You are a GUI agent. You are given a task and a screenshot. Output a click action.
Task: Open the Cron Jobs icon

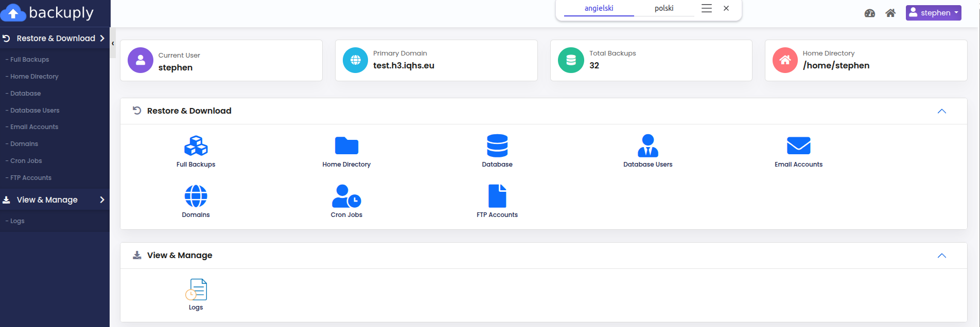346,196
